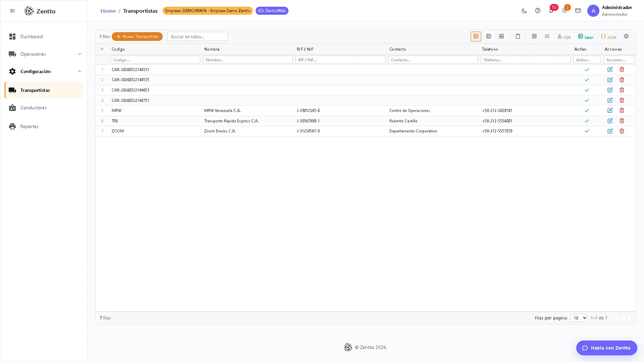Viewport: 644px width, 362px height.
Task: Click the Empresa DEMO/MAIN badge
Action: coord(208,11)
